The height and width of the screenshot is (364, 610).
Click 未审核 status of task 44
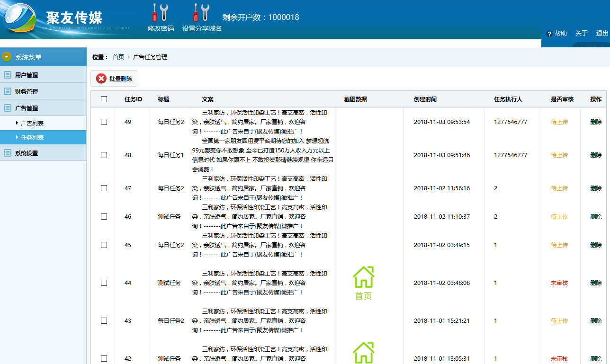click(559, 283)
